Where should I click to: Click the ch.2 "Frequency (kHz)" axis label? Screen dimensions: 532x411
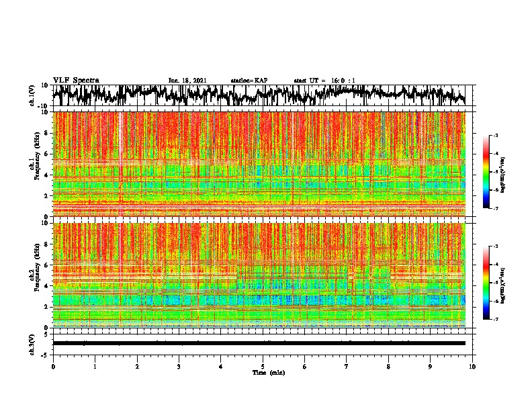(37, 267)
